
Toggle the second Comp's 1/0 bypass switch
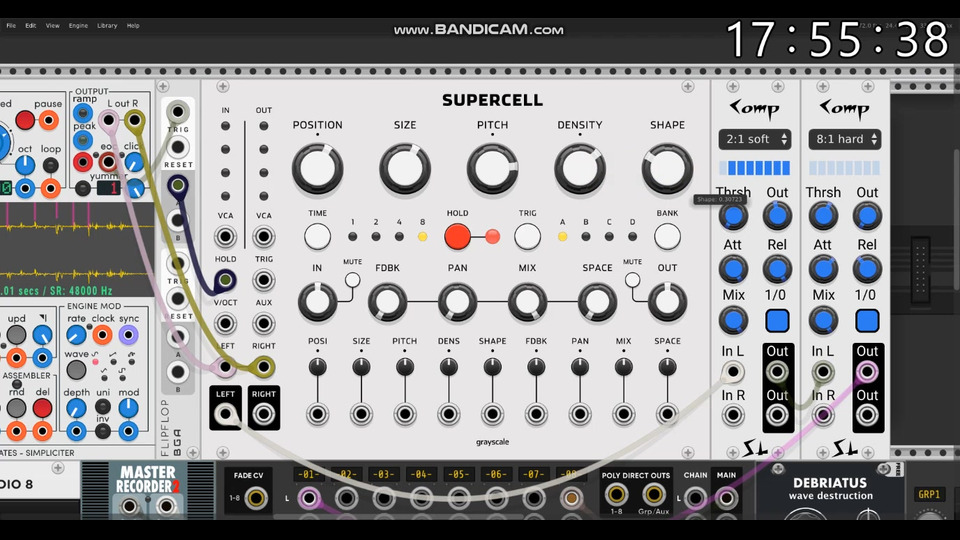[867, 320]
